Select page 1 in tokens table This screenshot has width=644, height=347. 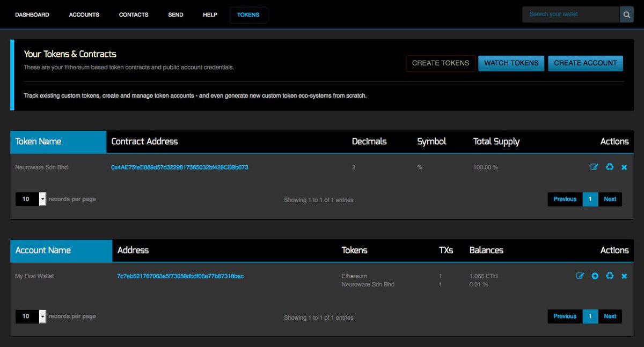coord(590,199)
